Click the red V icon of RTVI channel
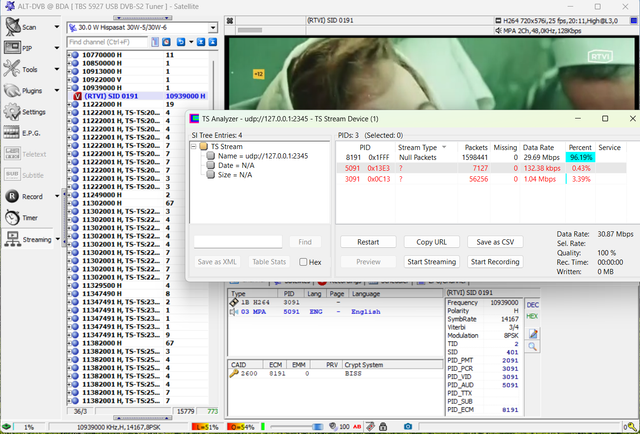This screenshot has height=434, width=640. pyautogui.click(x=78, y=96)
